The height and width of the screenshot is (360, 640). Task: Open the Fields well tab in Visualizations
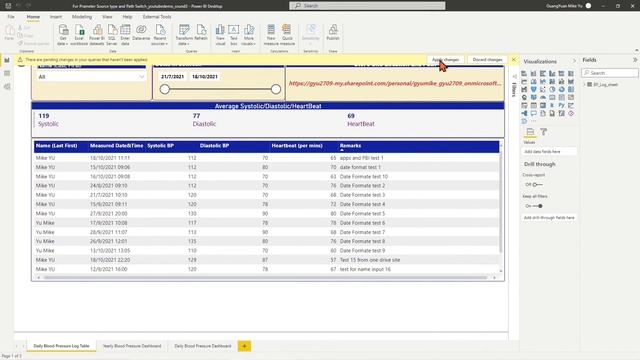pyautogui.click(x=530, y=131)
